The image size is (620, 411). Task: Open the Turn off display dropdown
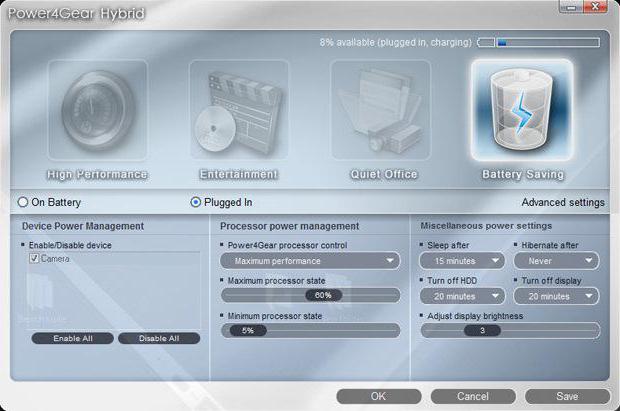(556, 296)
